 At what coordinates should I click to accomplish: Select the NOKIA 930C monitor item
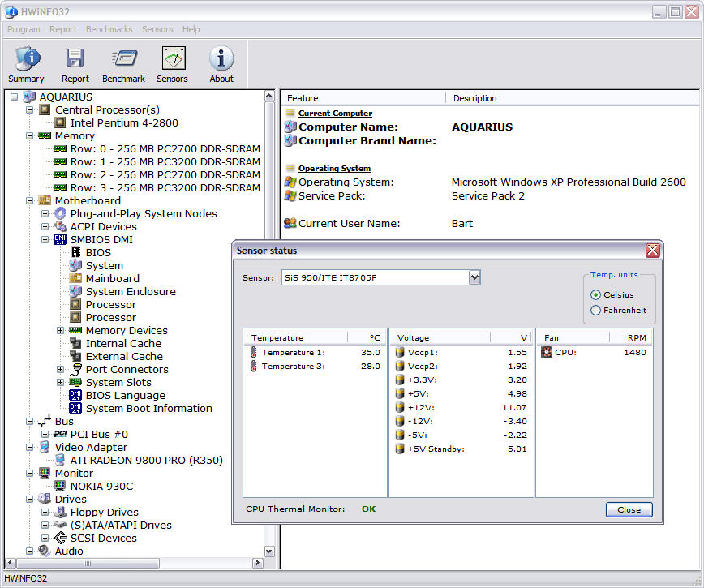click(x=101, y=486)
